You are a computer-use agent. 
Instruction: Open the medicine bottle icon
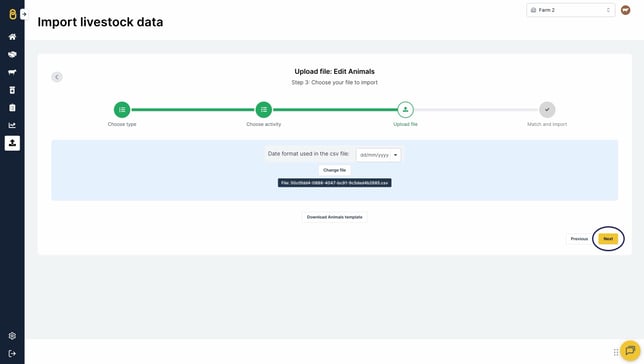[x=12, y=90]
